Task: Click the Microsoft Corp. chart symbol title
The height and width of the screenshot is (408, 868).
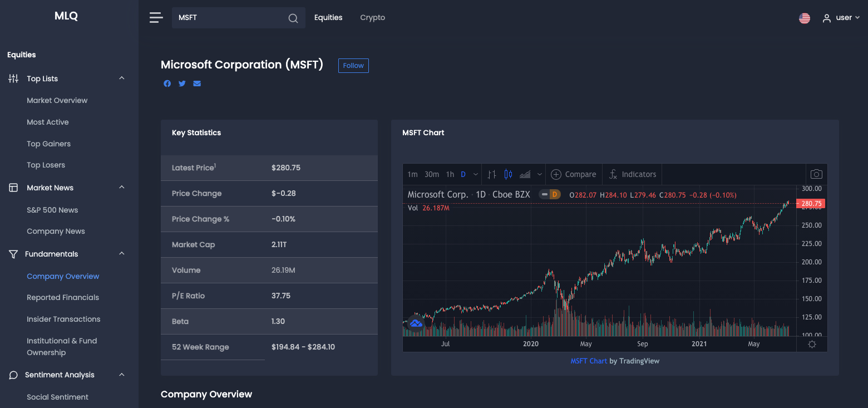Action: click(438, 195)
